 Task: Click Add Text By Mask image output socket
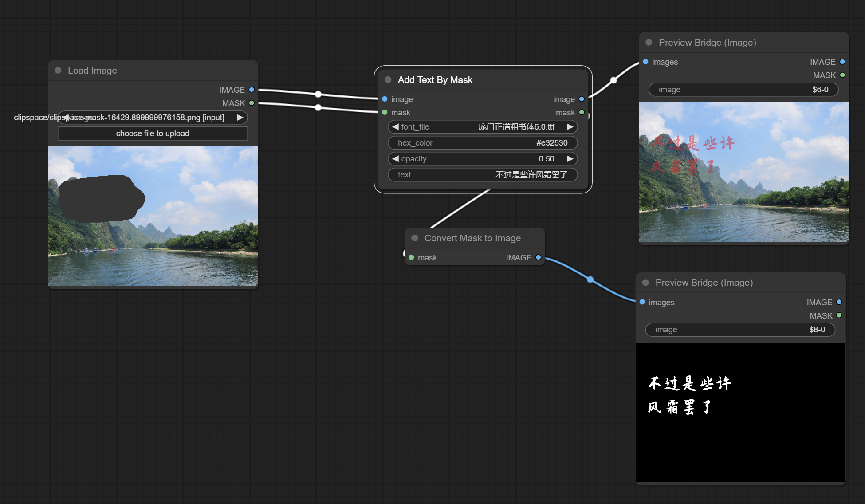pyautogui.click(x=582, y=99)
